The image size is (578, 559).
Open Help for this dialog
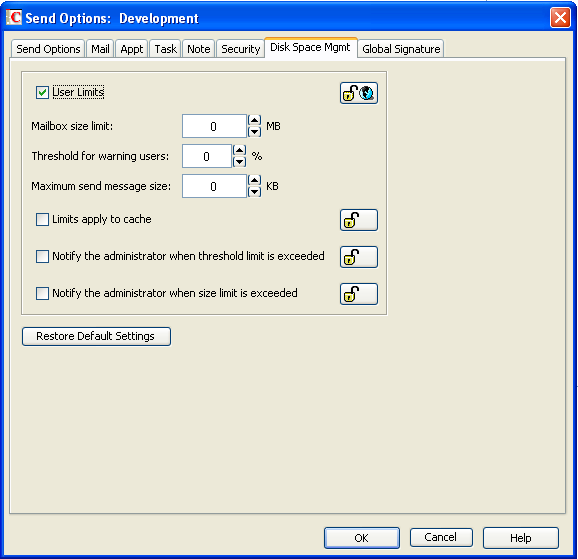tap(520, 538)
